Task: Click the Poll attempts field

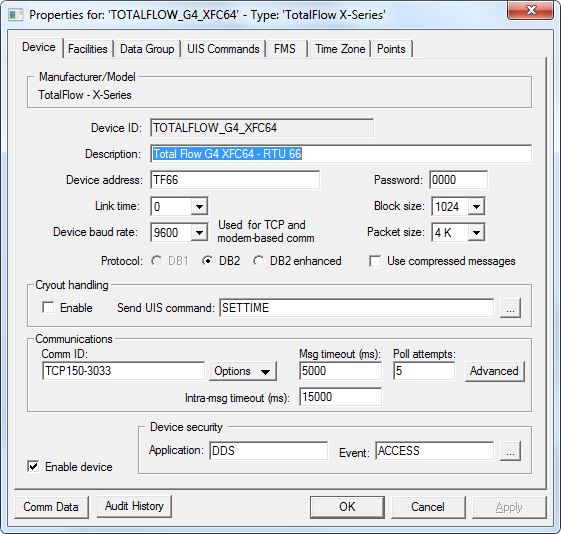Action: [x=424, y=371]
